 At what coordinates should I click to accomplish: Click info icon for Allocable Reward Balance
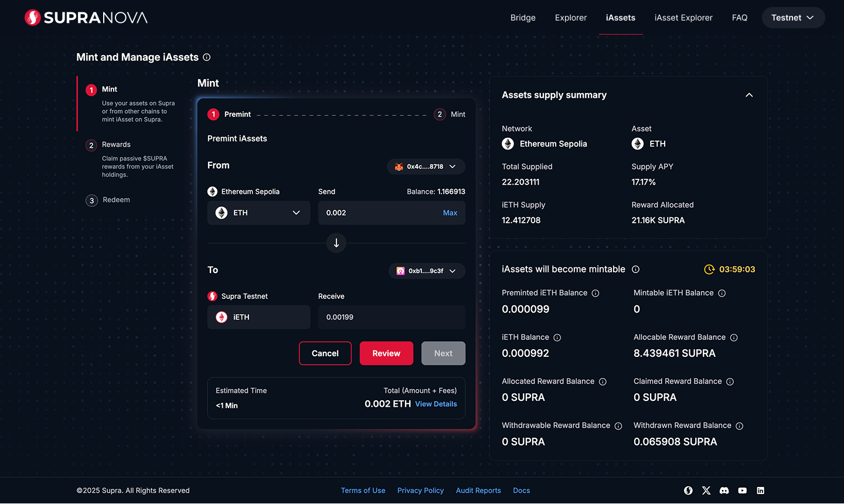coord(734,338)
